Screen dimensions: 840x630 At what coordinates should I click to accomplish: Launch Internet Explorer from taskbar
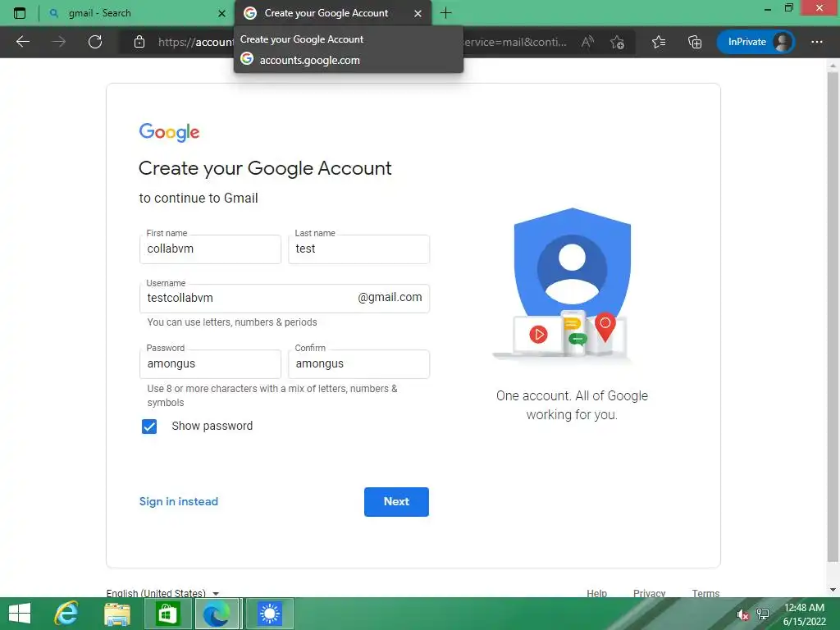pos(66,614)
